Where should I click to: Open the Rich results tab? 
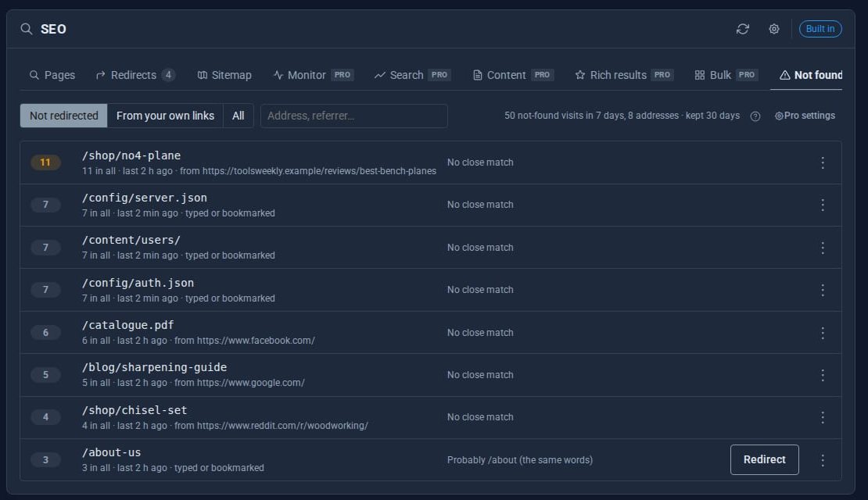(624, 75)
